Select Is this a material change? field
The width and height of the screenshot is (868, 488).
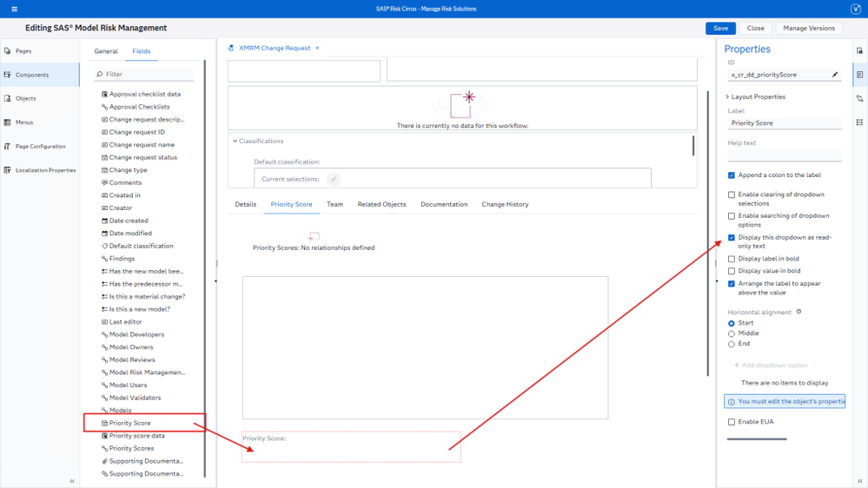(x=147, y=297)
